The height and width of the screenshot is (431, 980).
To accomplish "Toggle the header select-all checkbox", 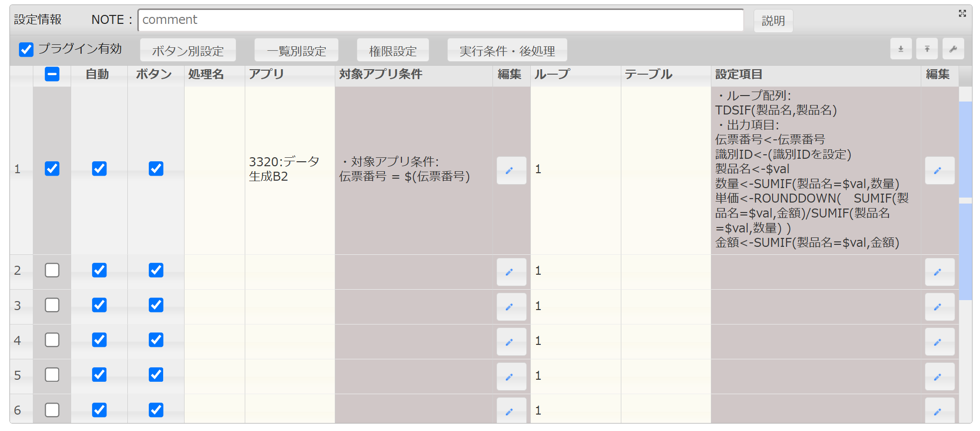I will coord(52,74).
